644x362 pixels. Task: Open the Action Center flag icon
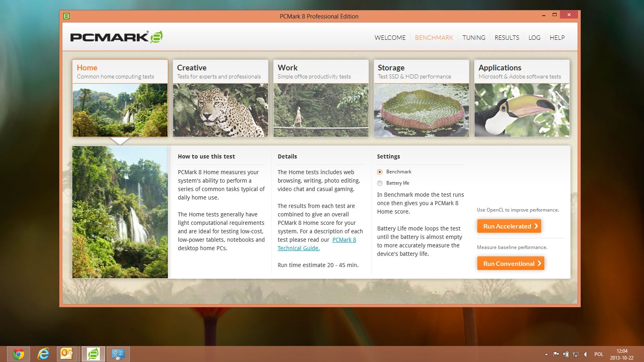[556, 354]
